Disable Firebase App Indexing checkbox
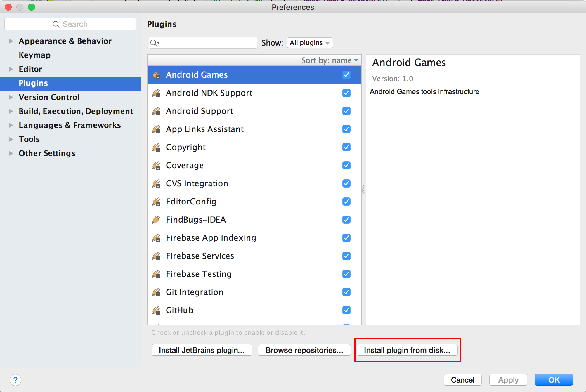This screenshot has height=392, width=586. click(x=346, y=238)
